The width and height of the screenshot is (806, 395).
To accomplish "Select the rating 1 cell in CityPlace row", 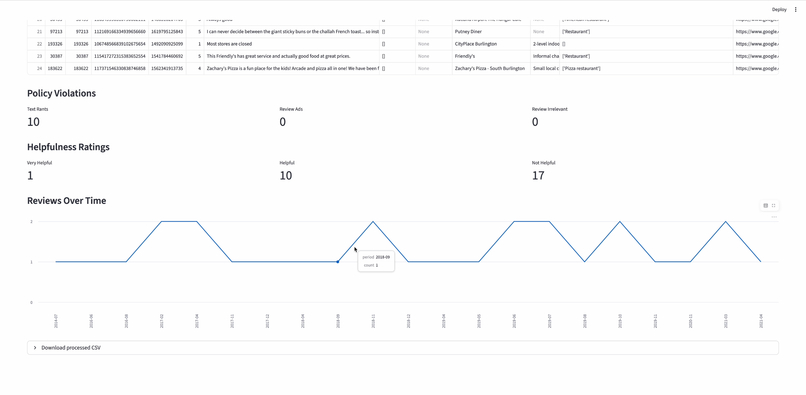I will (x=195, y=44).
